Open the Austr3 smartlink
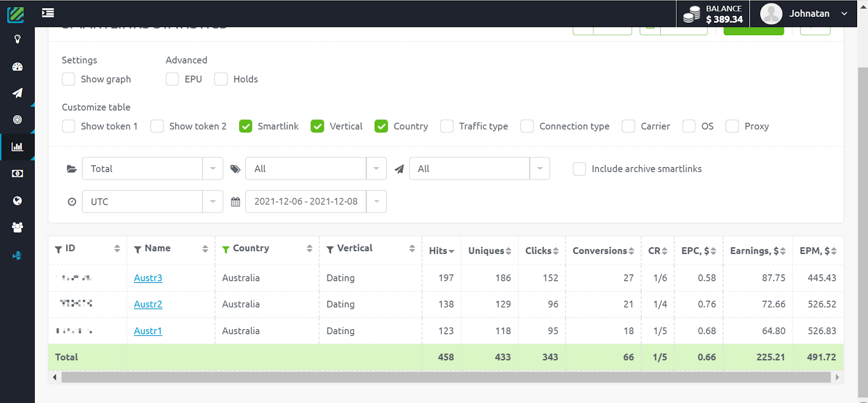 pos(148,278)
